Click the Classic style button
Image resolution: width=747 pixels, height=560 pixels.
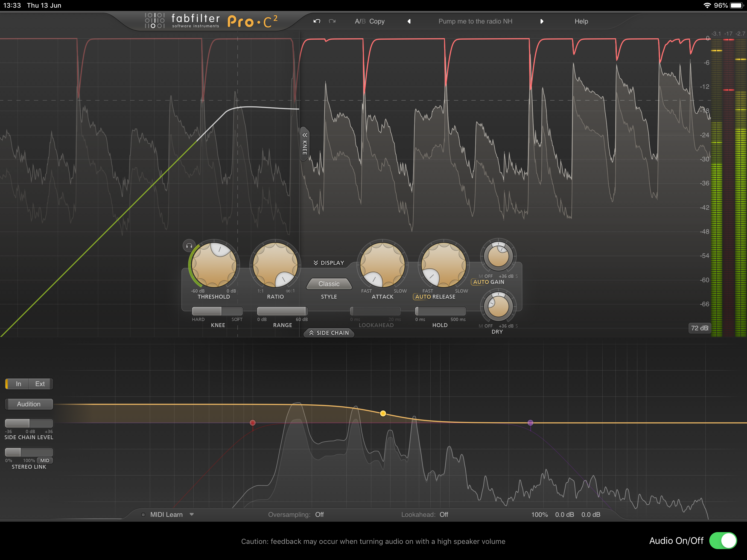pos(329,284)
